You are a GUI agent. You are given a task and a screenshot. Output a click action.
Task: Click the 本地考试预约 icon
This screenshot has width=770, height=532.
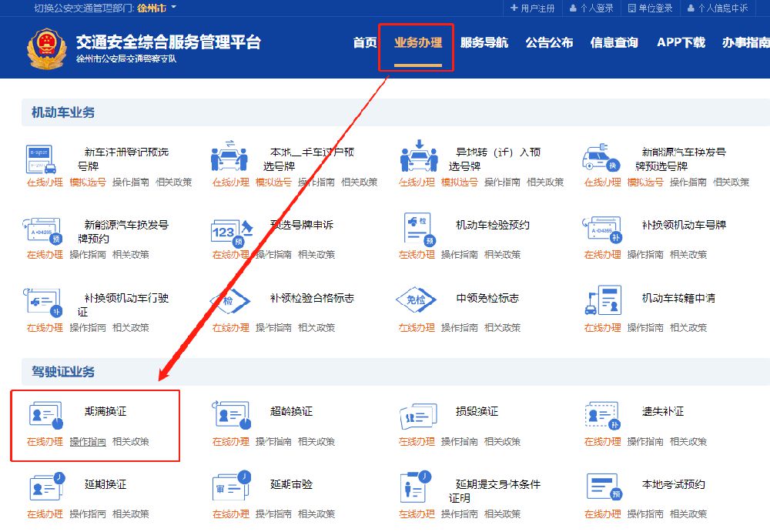click(603, 488)
